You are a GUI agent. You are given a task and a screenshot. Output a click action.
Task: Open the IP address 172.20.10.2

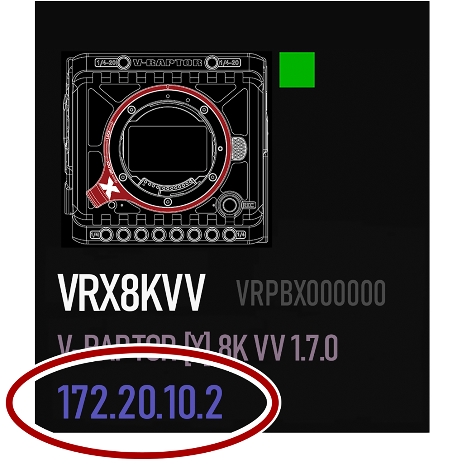pyautogui.click(x=140, y=402)
